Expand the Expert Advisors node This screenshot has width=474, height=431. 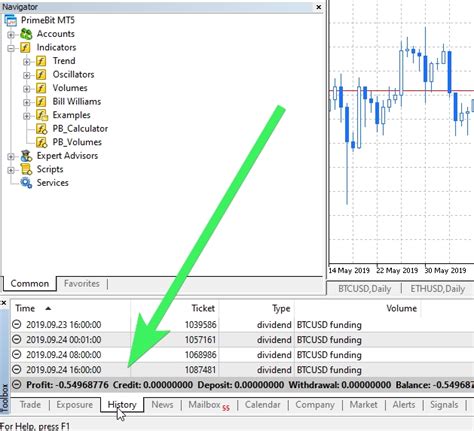[x=11, y=156]
